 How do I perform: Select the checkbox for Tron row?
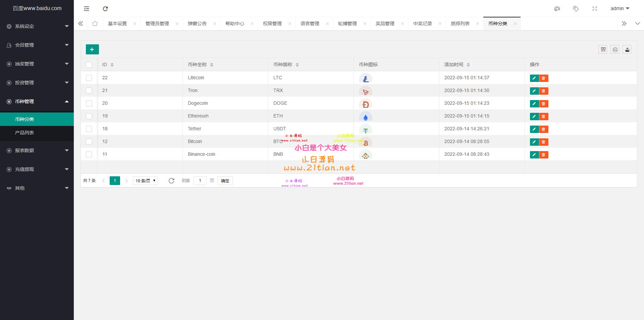click(x=89, y=91)
